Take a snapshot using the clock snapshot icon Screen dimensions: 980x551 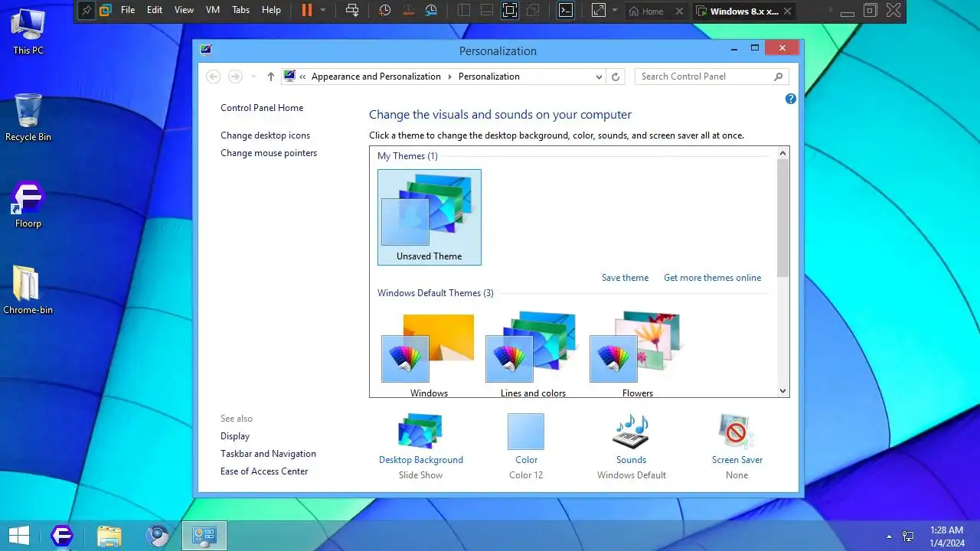(384, 11)
